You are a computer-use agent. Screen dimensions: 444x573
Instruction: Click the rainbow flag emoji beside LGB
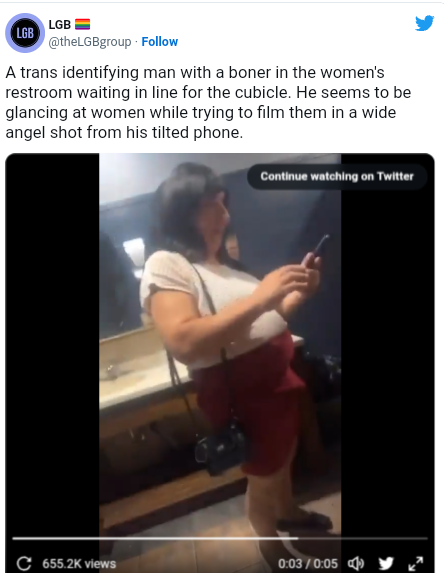pos(82,24)
